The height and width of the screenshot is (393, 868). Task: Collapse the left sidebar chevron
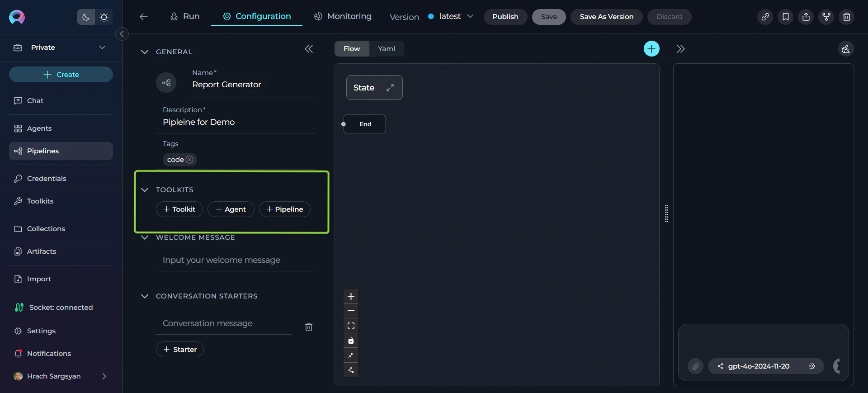point(122,34)
